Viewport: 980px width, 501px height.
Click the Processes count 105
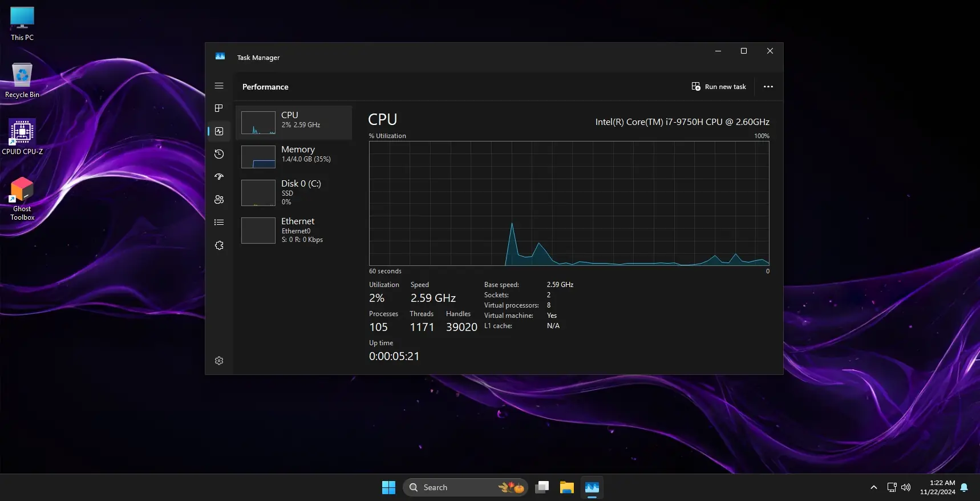pos(378,327)
